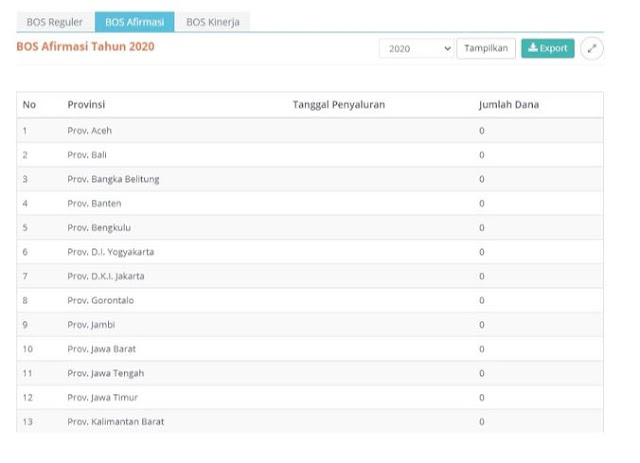Select the BOS Afirmasi tab
The image size is (640, 463).
point(135,22)
